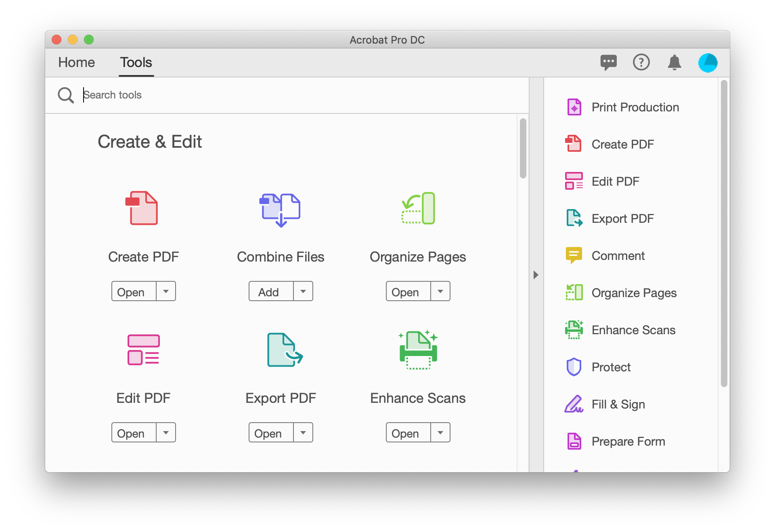Click the Create & Edit section heading

pyautogui.click(x=150, y=142)
